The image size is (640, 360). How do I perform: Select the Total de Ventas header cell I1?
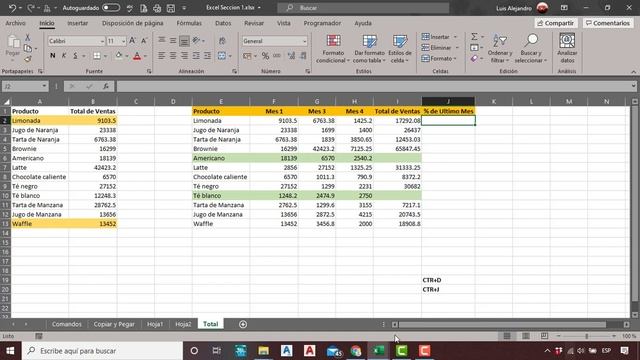pyautogui.click(x=397, y=111)
